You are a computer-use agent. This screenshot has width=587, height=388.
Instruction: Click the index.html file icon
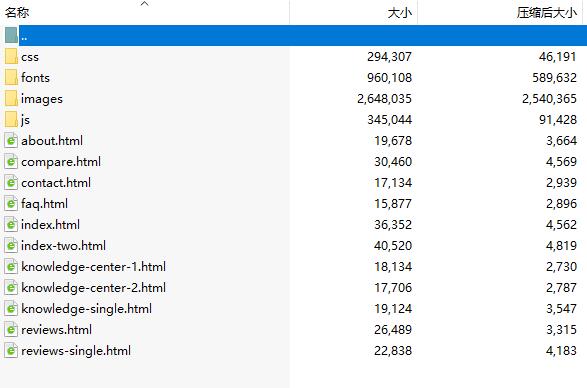tap(11, 225)
